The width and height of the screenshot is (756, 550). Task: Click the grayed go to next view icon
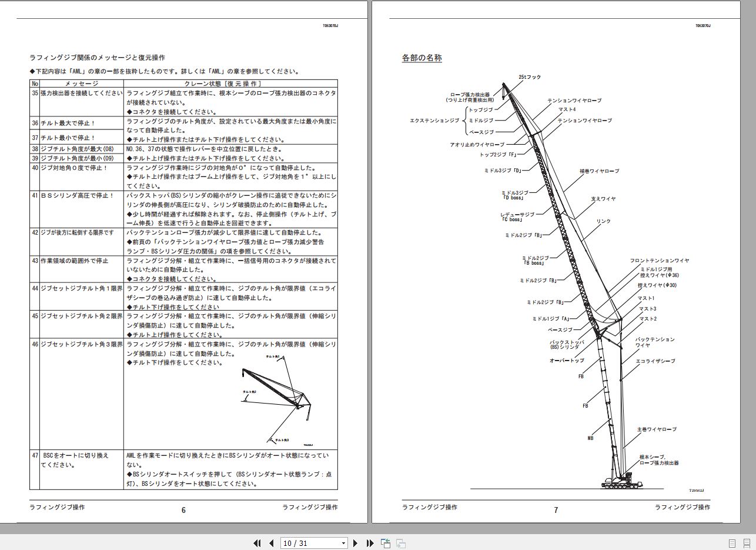click(400, 543)
